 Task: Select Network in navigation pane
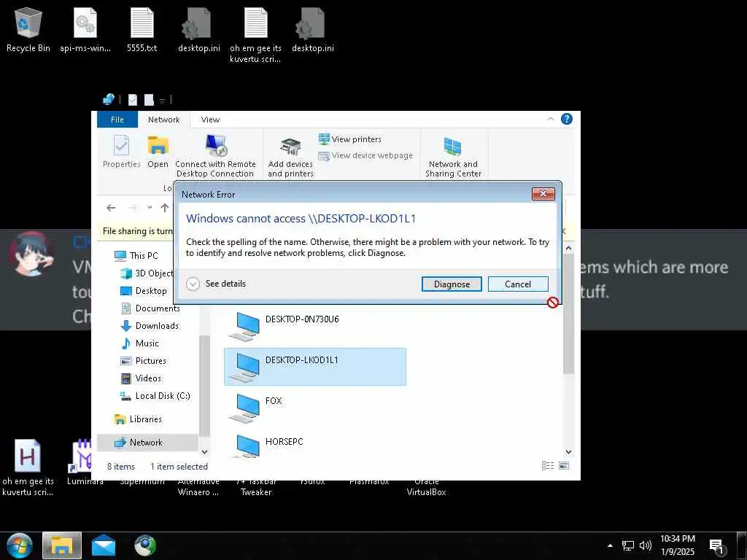coord(147,443)
